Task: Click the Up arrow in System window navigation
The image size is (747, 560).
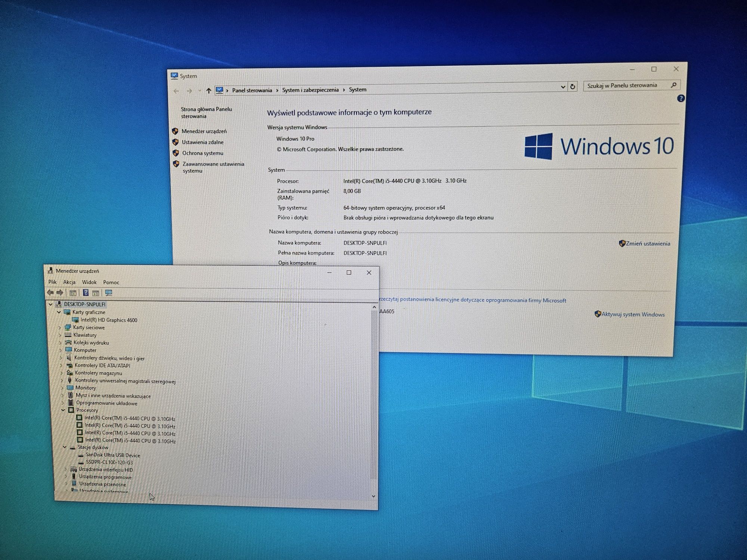Action: [208, 90]
